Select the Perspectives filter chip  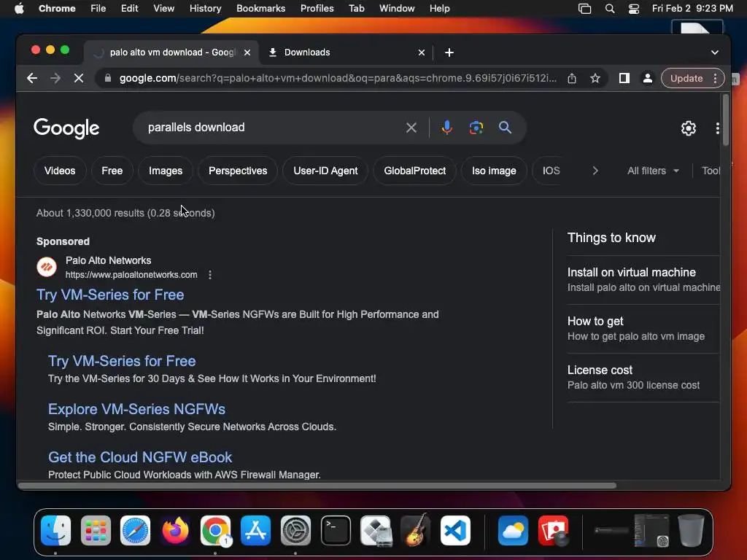(238, 171)
